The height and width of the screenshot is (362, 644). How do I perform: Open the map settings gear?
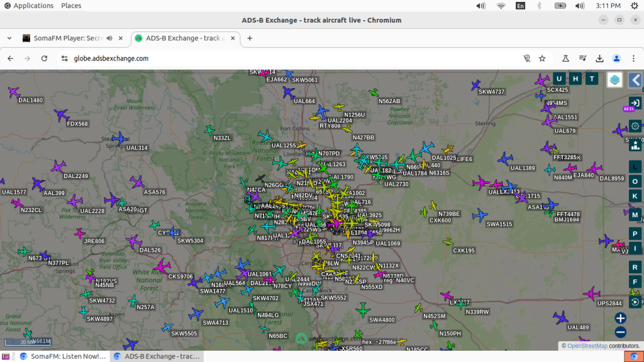(x=635, y=127)
